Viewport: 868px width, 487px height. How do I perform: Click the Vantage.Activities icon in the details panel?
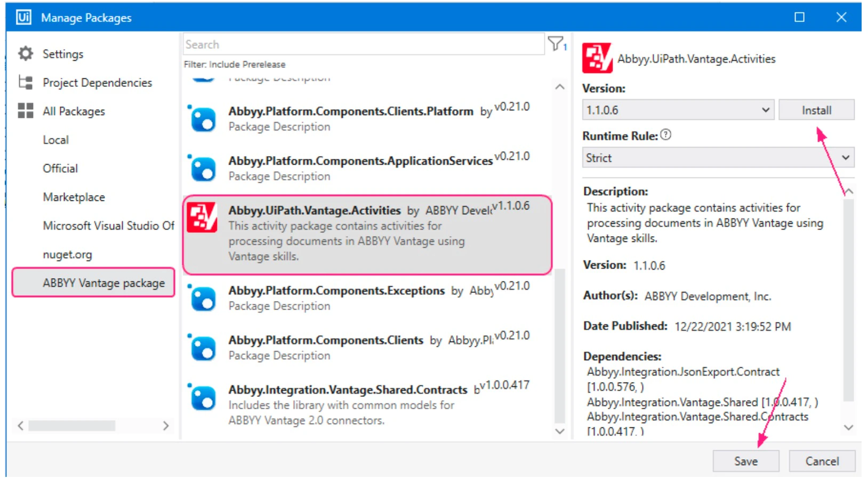coord(598,59)
